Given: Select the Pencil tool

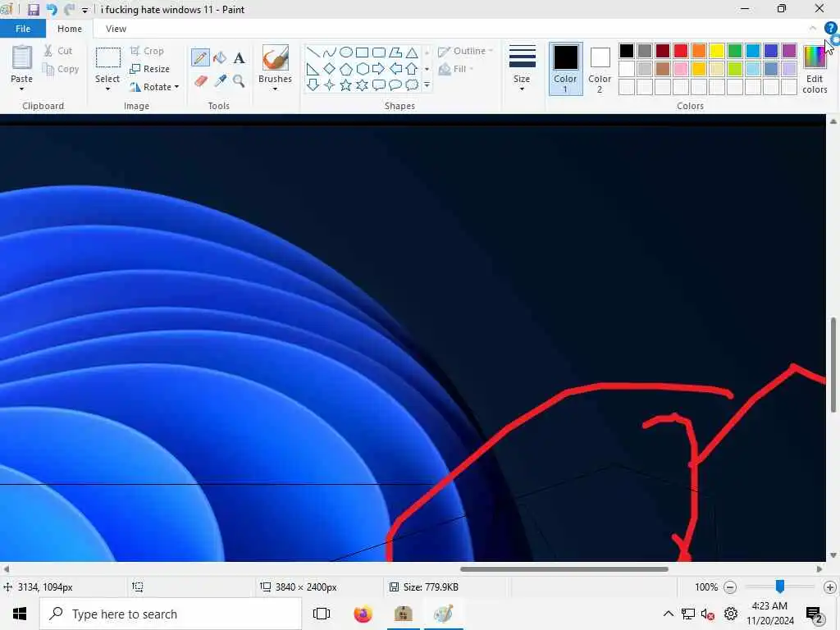Looking at the screenshot, I should click(x=200, y=57).
